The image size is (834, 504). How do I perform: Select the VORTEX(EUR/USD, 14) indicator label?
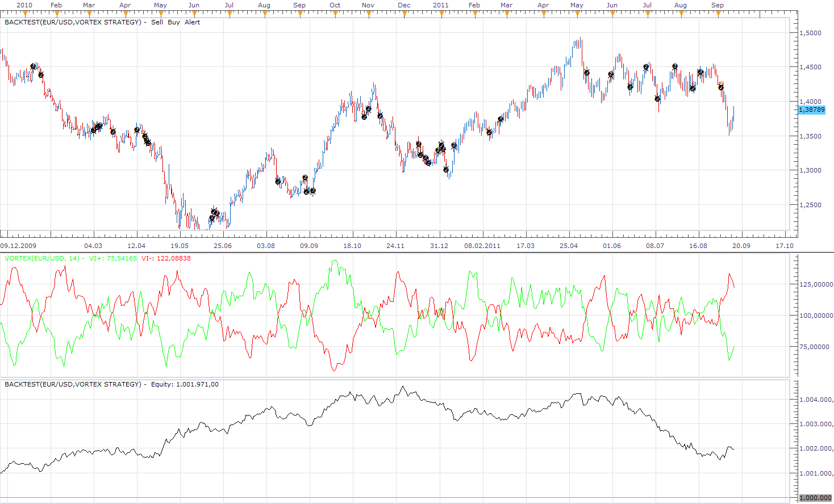pyautogui.click(x=42, y=258)
